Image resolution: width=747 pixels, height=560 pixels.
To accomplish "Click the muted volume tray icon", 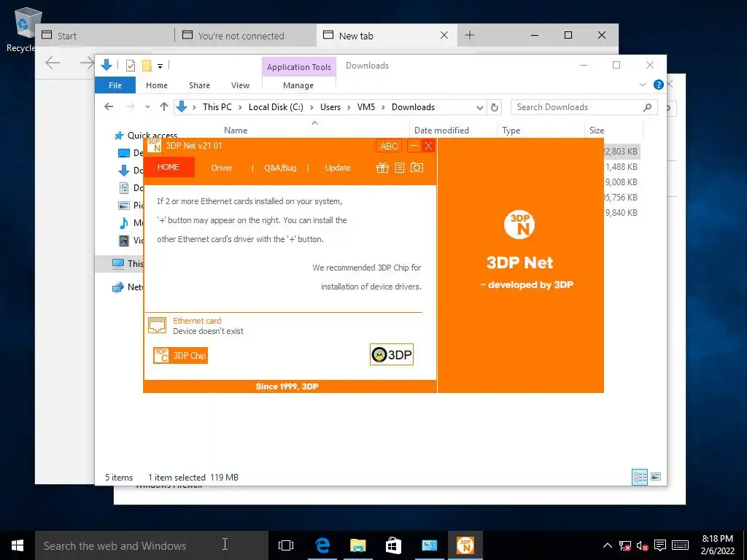I will 642,545.
